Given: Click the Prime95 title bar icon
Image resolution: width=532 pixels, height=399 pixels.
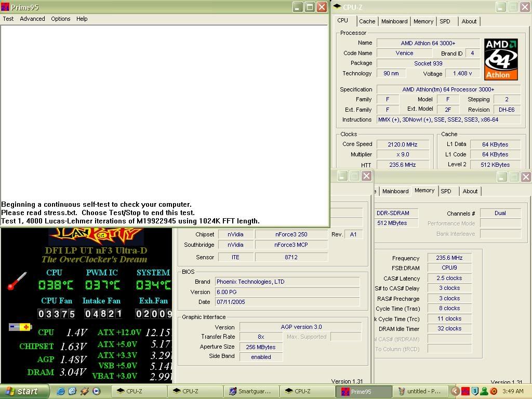Looking at the screenshot, I should click(x=5, y=7).
